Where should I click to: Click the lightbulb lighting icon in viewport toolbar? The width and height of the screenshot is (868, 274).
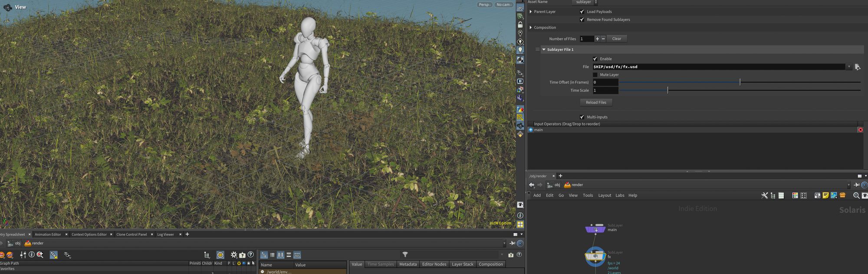point(520,50)
